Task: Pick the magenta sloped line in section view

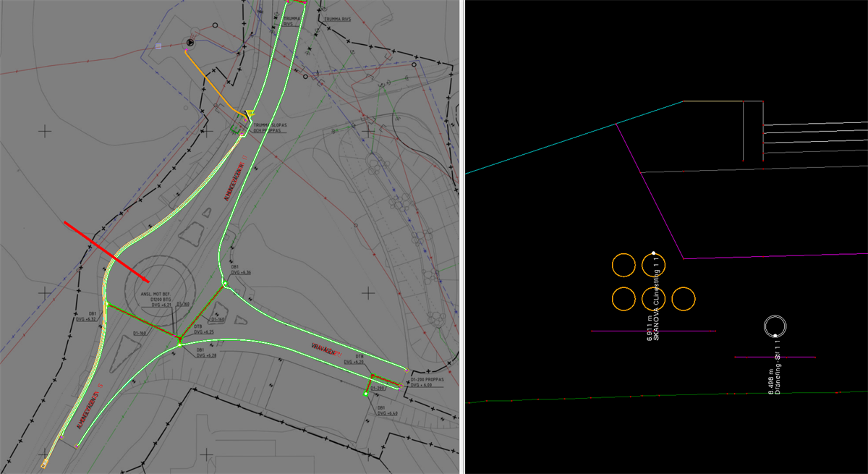Action: click(x=650, y=191)
